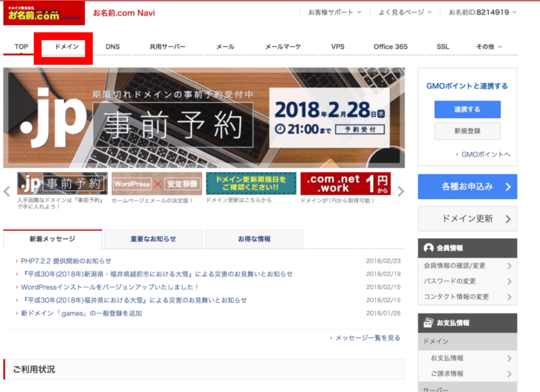Open the DNS tab

coord(113,46)
